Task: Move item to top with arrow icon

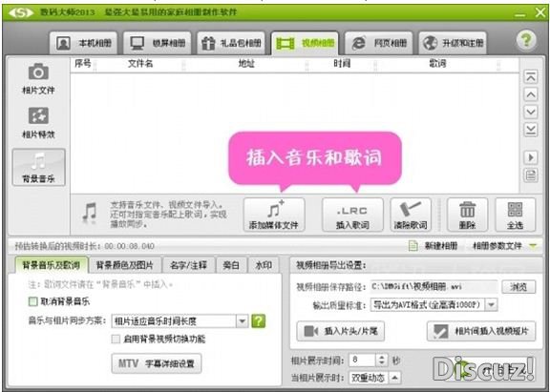Action: [531, 76]
